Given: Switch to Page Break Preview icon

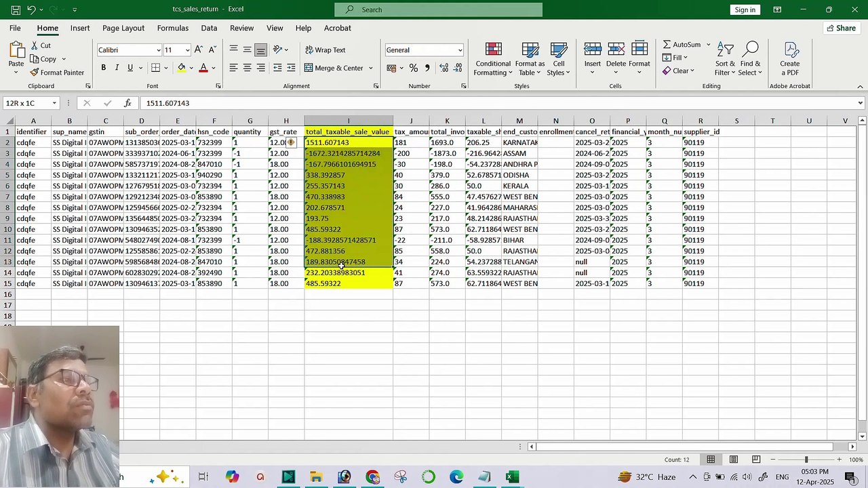Looking at the screenshot, I should click(756, 460).
